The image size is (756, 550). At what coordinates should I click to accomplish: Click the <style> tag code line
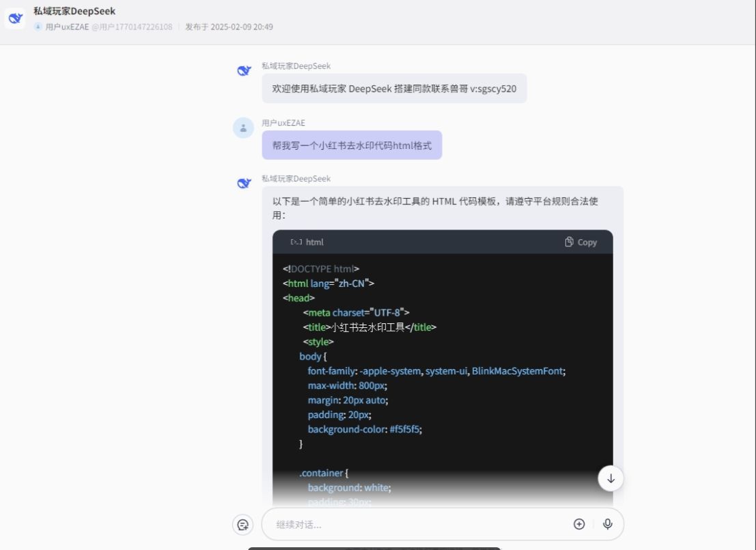click(318, 342)
